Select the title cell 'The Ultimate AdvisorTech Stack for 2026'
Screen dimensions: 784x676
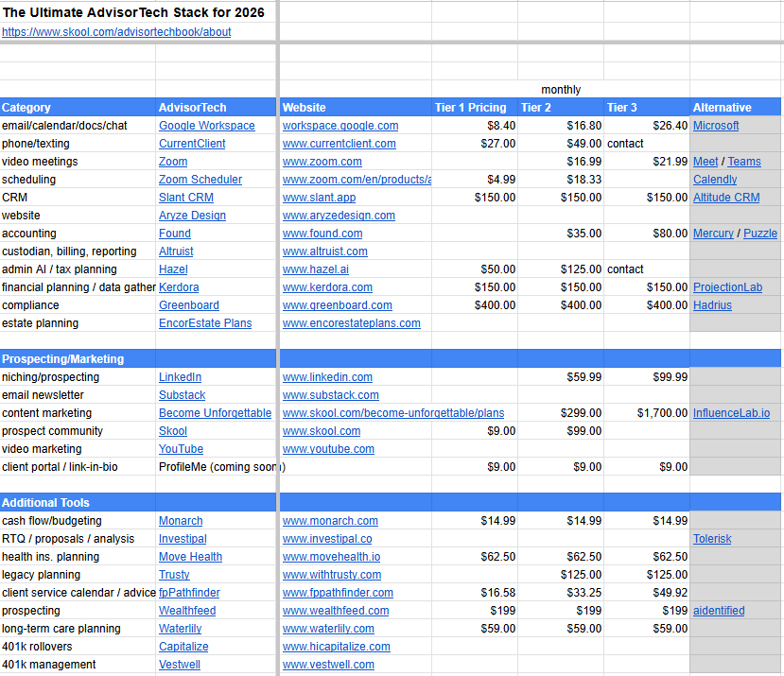(137, 12)
